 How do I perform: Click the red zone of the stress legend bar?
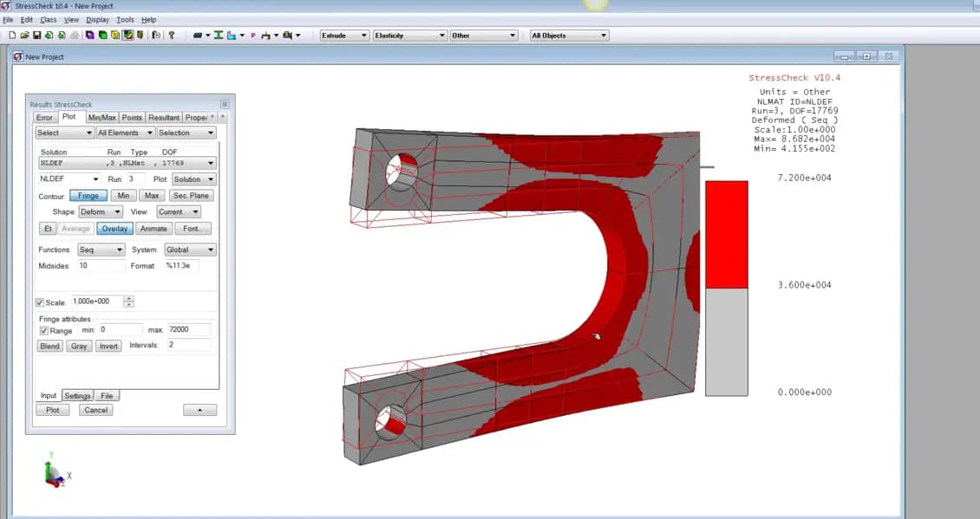pyautogui.click(x=725, y=234)
